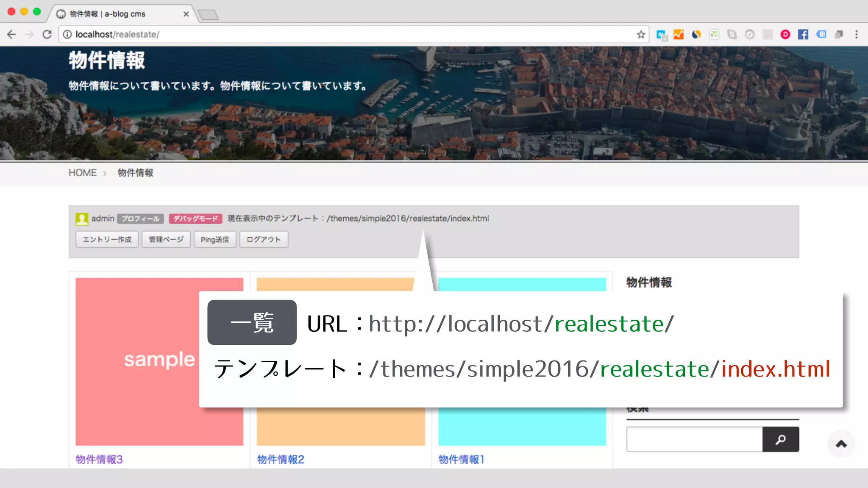The height and width of the screenshot is (488, 868).
Task: Click the template path /themes/simple2016/realestate/index.html in the admin bar
Action: click(408, 219)
